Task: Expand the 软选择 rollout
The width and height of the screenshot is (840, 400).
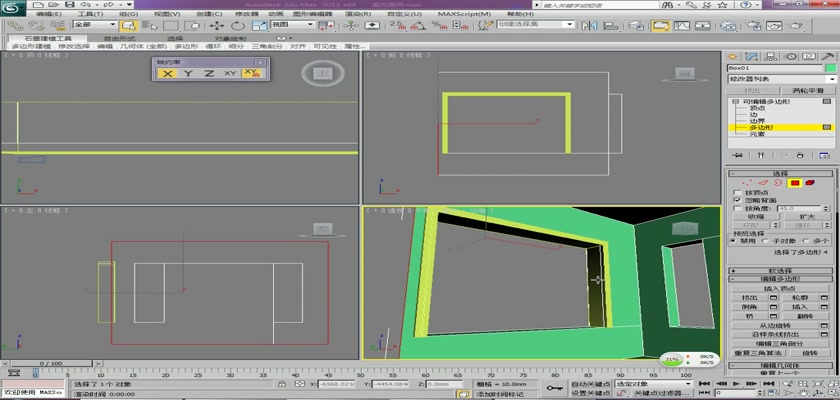Action: 781,271
